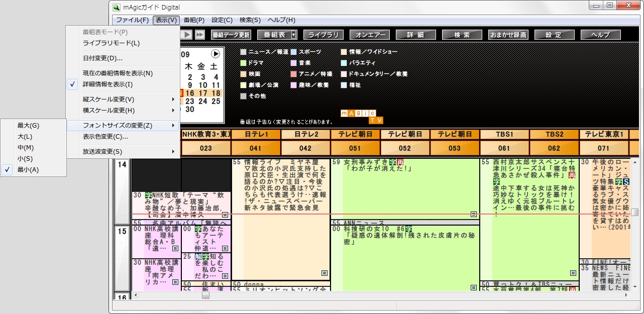Open the 番組表 dropdown button
This screenshot has height=314, width=644.
point(294,35)
